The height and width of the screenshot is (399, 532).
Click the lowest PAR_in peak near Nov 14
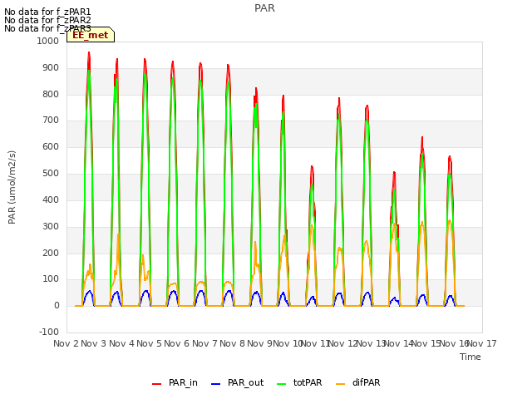(x=394, y=173)
